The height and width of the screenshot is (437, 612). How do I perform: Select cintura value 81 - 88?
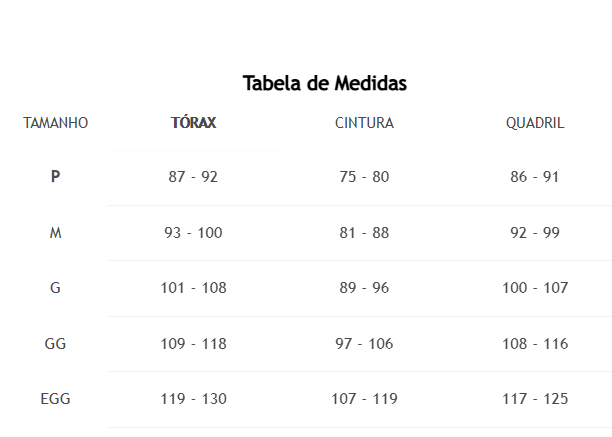[x=364, y=233]
